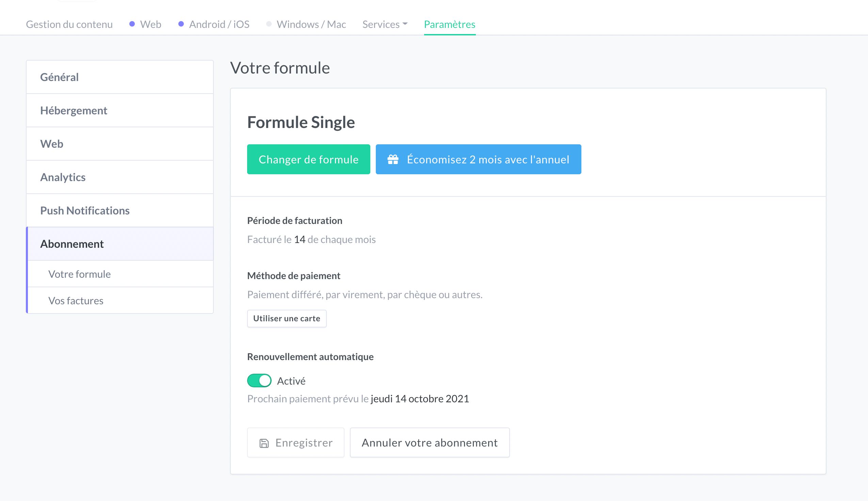Click Annuler votre abonnement
The width and height of the screenshot is (868, 501).
pos(430,442)
